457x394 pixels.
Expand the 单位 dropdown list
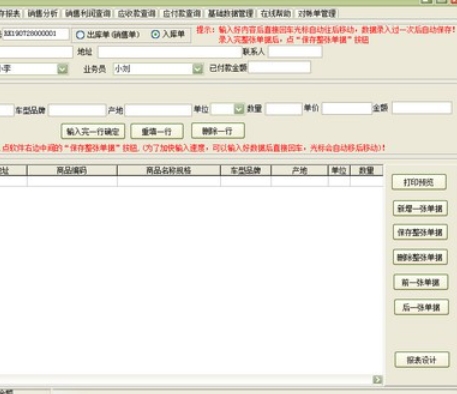point(239,109)
